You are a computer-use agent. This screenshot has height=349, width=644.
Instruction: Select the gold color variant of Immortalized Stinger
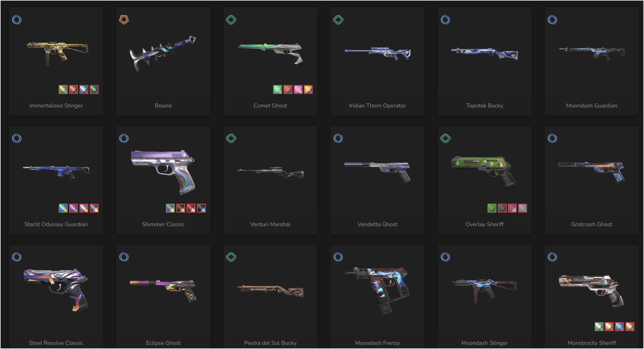click(63, 89)
